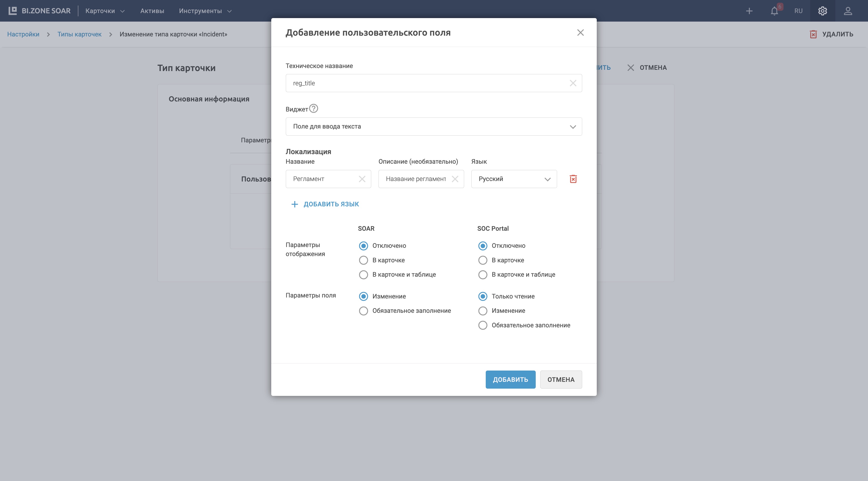Clear the localization name 'Регламент' field
This screenshot has height=481, width=868.
click(x=362, y=179)
